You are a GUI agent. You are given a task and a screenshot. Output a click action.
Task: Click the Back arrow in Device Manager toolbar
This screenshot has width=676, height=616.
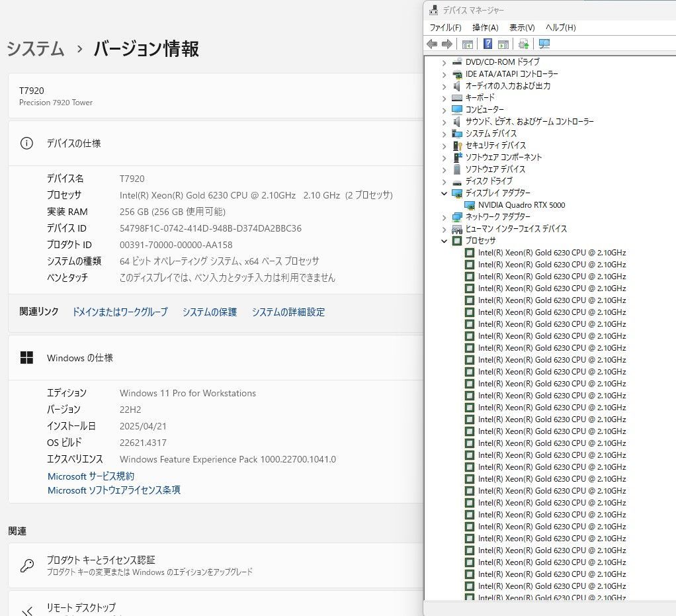431,44
